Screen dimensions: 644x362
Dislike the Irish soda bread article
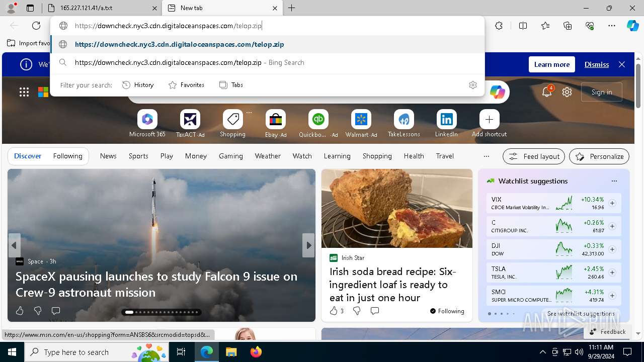pyautogui.click(x=357, y=311)
